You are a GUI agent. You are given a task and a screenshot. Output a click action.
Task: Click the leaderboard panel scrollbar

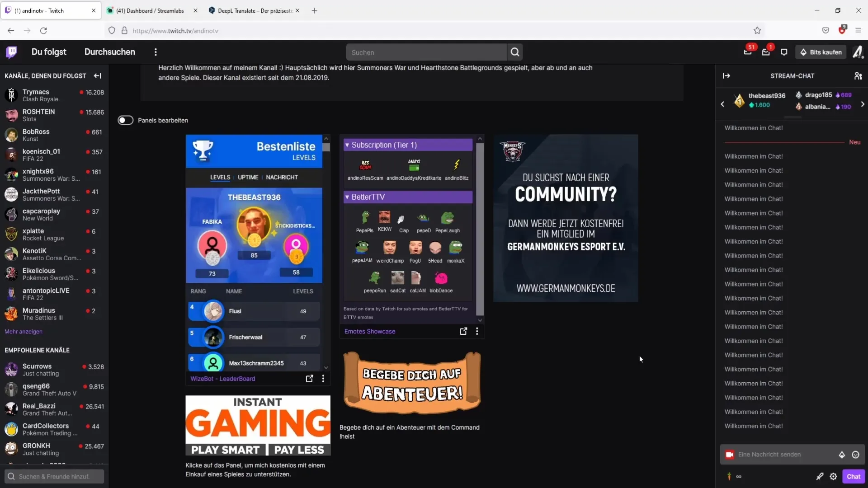pyautogui.click(x=326, y=147)
